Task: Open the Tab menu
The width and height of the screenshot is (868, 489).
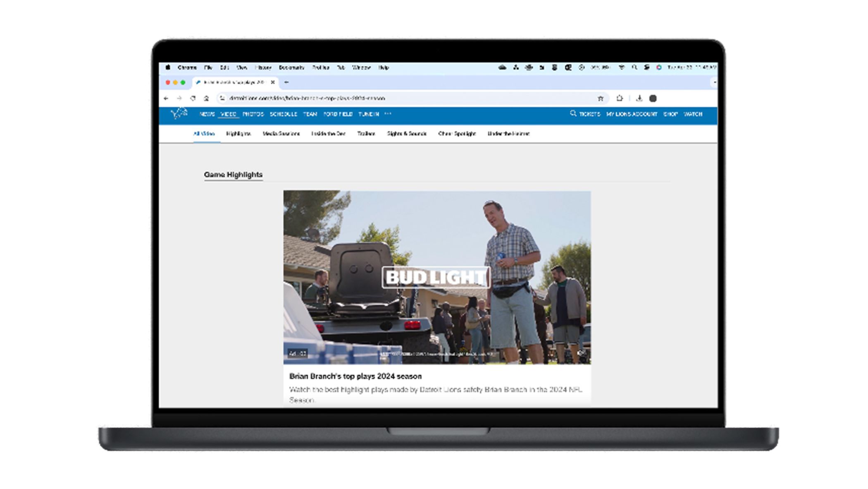Action: pyautogui.click(x=341, y=67)
